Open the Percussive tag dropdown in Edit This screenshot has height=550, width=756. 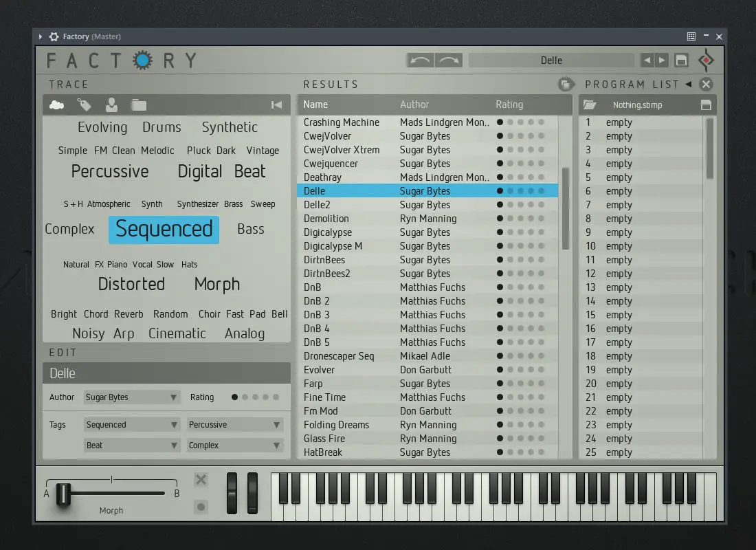pos(235,425)
